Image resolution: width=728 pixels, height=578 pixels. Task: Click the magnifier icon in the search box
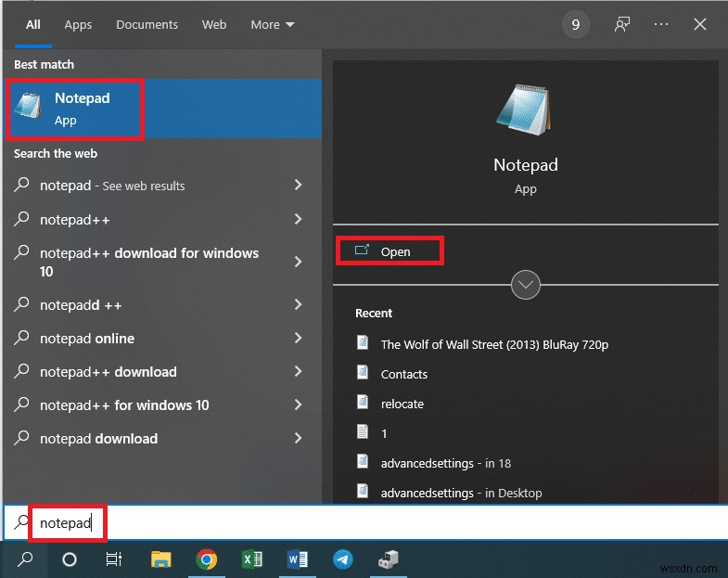tap(20, 521)
